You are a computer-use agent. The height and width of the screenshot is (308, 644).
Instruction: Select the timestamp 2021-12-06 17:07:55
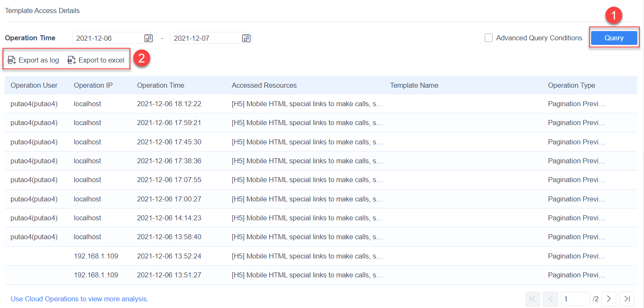point(169,180)
